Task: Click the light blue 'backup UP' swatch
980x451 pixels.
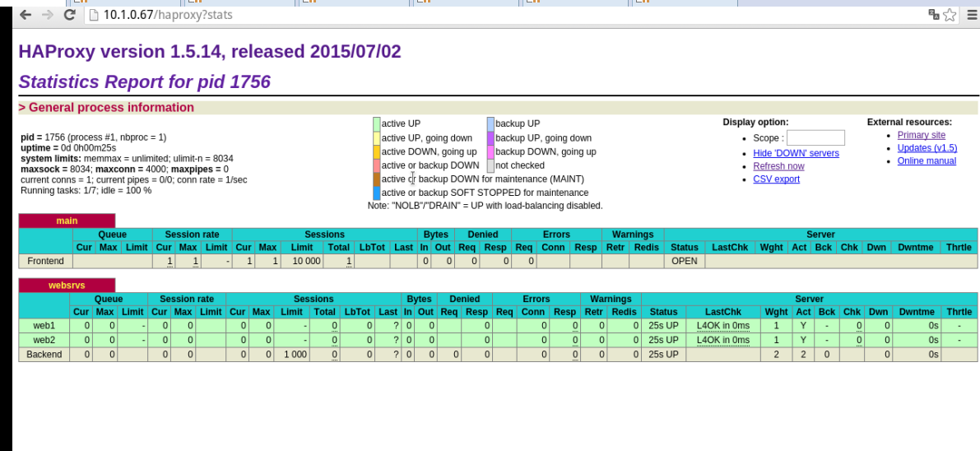Action: pos(490,123)
